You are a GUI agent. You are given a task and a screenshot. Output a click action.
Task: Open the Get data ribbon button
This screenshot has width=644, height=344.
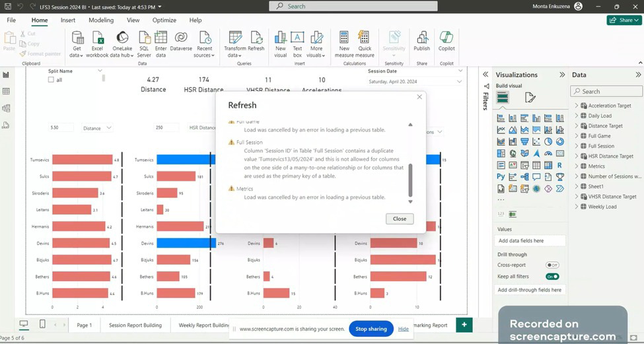point(77,44)
